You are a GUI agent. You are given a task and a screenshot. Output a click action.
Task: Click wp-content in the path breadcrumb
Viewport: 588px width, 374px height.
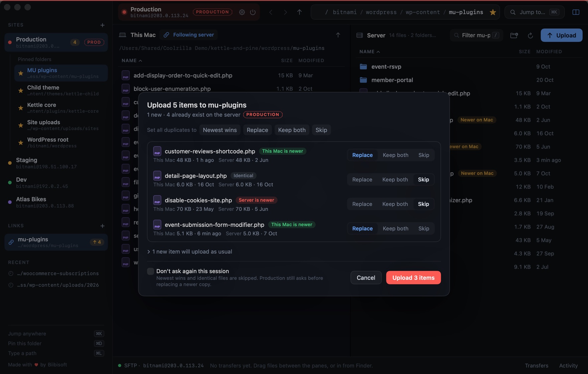(423, 12)
